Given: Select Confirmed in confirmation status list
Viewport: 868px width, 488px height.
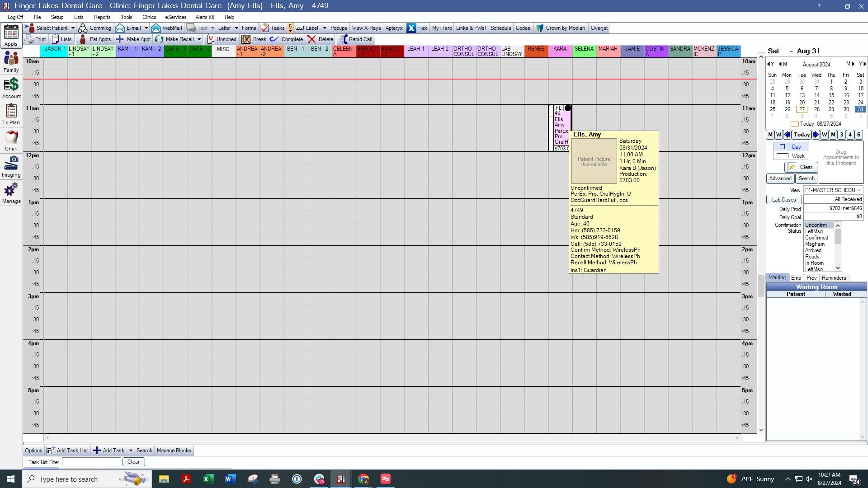Looking at the screenshot, I should pyautogui.click(x=816, y=238).
